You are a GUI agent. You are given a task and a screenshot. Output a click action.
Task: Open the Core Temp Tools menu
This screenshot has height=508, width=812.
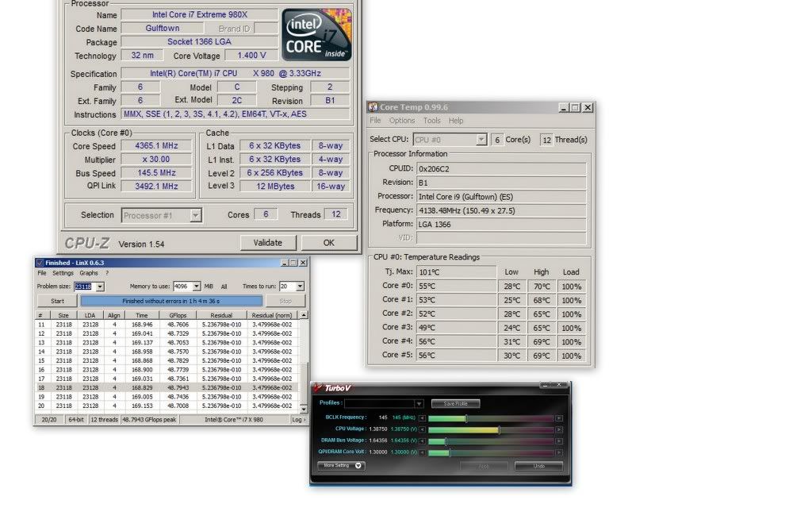432,121
